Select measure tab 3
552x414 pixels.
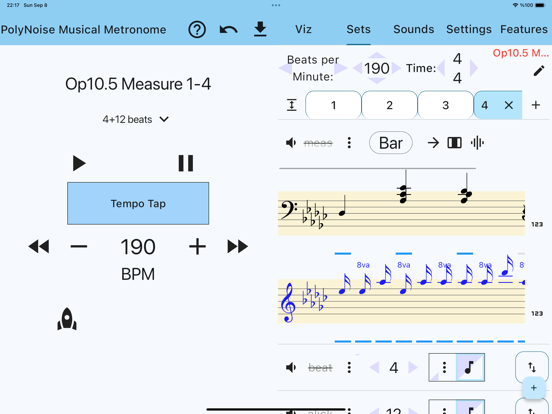click(x=445, y=105)
